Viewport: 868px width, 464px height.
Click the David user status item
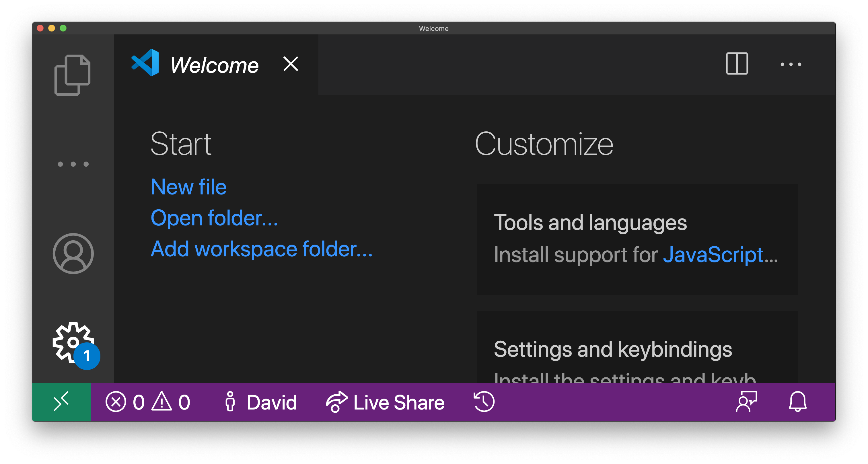pos(261,402)
